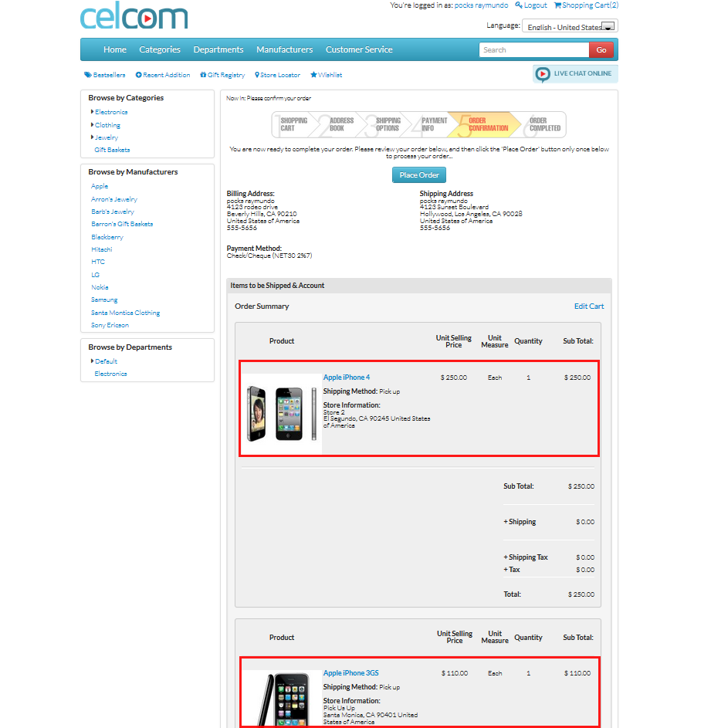The image size is (711, 728).
Task: Click the Apple iPhone 4 product image
Action: [282, 414]
